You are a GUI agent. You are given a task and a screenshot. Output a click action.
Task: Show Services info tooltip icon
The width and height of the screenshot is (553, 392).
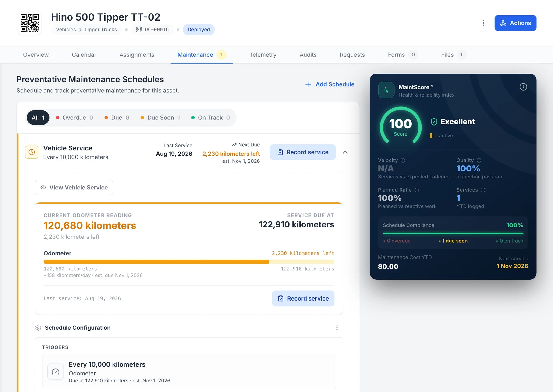pyautogui.click(x=483, y=190)
